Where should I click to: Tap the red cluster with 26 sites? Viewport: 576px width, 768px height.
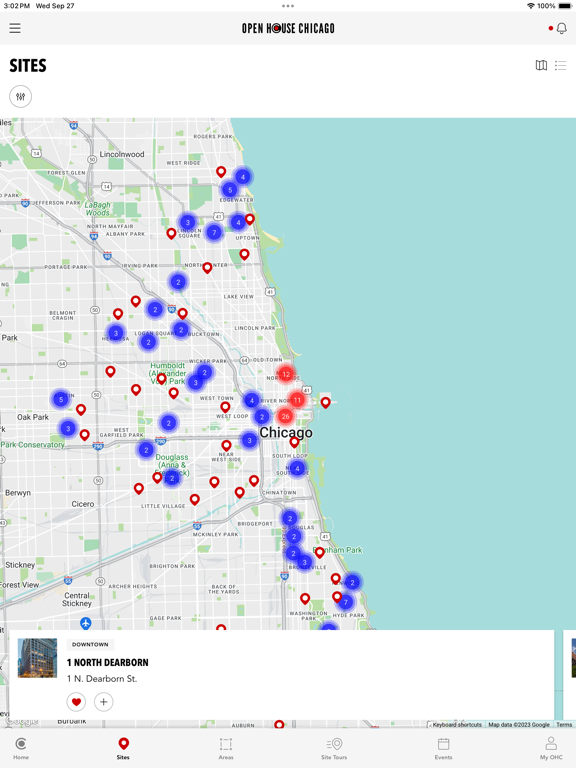click(x=285, y=416)
